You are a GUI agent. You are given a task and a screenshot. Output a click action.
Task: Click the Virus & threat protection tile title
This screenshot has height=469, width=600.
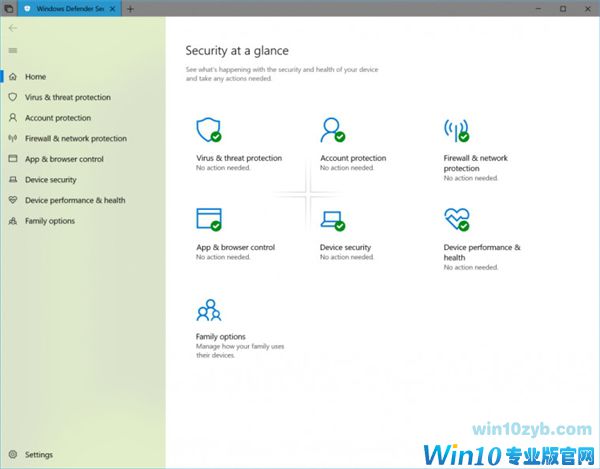click(239, 158)
